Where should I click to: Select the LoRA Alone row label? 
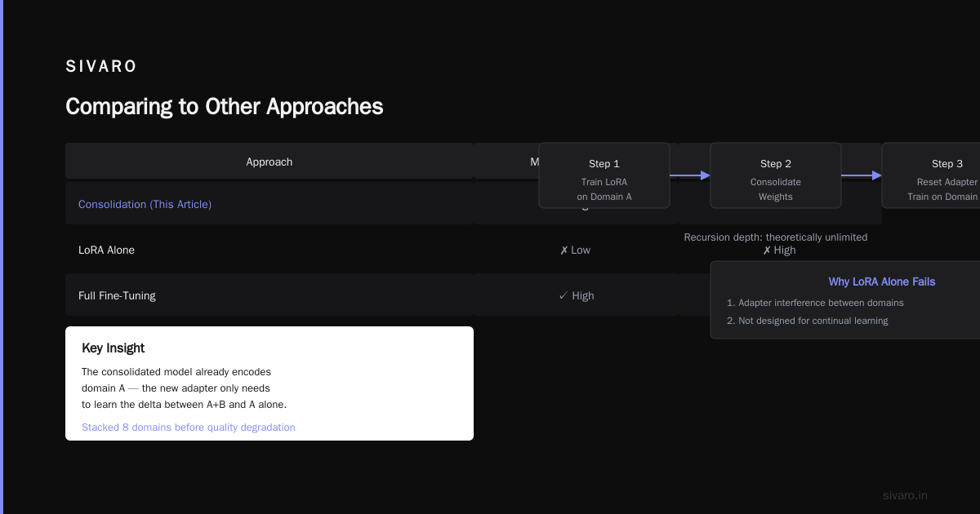(x=106, y=250)
